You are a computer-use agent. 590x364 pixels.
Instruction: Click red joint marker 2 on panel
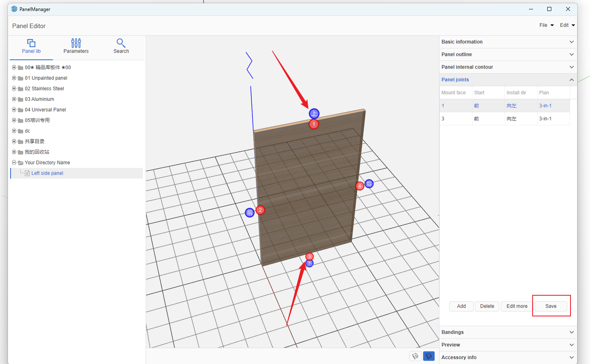pos(260,210)
